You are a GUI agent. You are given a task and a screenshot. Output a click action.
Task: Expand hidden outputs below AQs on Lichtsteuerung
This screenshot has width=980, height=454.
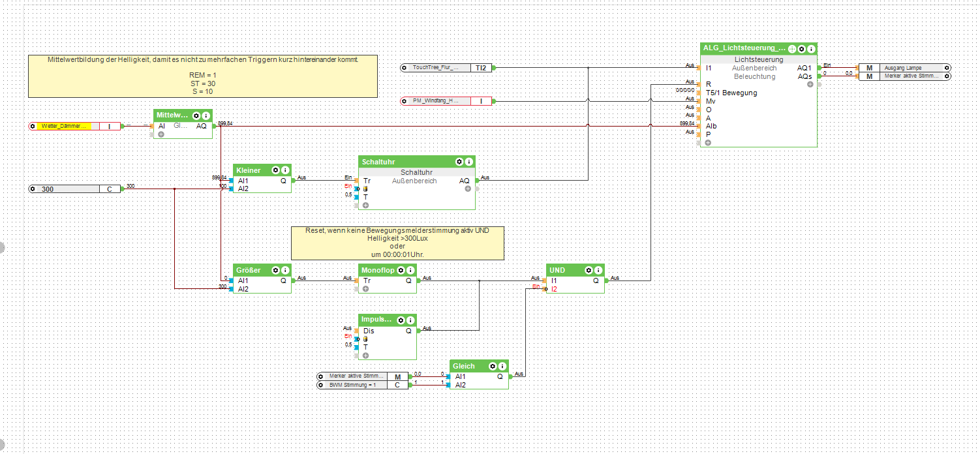(810, 84)
